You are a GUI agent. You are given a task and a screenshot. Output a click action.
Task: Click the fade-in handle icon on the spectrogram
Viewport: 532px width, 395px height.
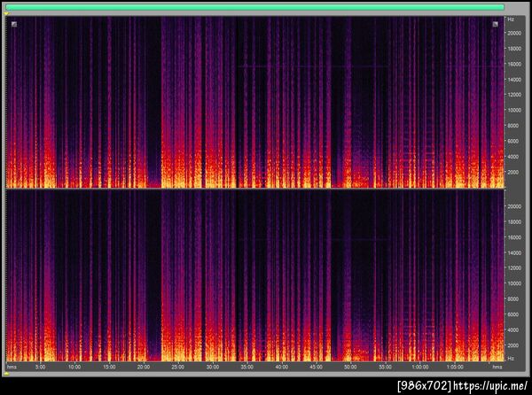coord(14,24)
